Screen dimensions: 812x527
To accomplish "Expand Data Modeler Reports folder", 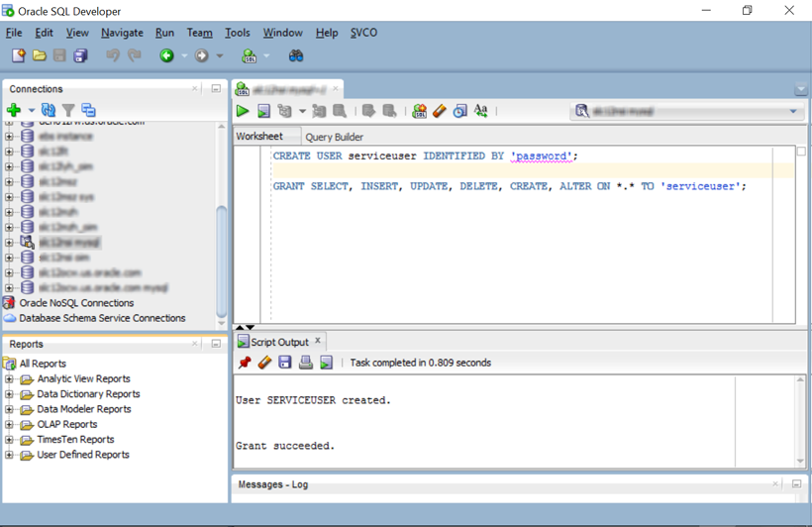I will tap(9, 409).
